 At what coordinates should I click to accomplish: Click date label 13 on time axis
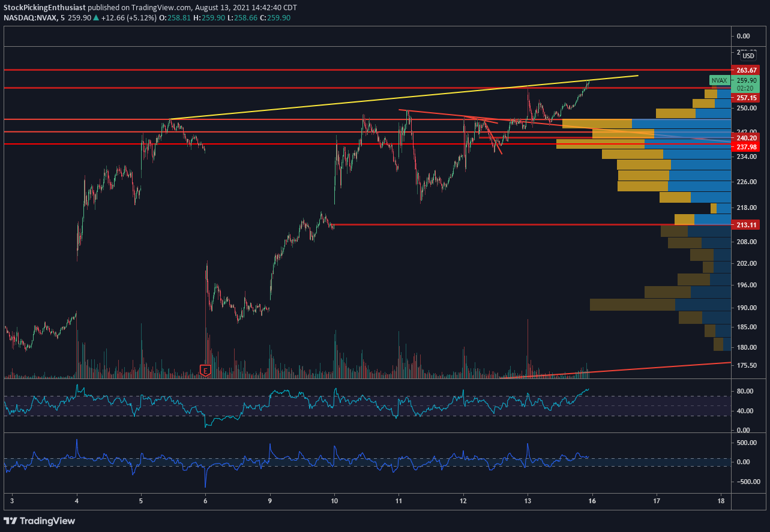coord(528,500)
